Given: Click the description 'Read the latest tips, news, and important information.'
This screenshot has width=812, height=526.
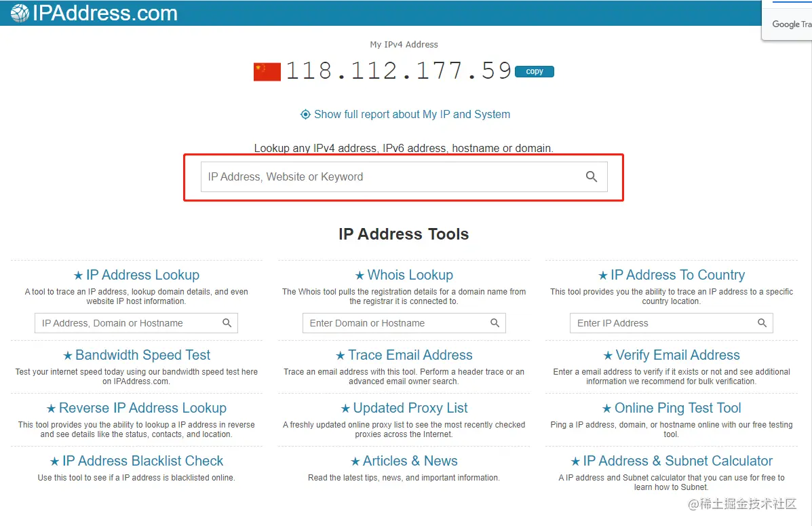Looking at the screenshot, I should click(x=404, y=477).
